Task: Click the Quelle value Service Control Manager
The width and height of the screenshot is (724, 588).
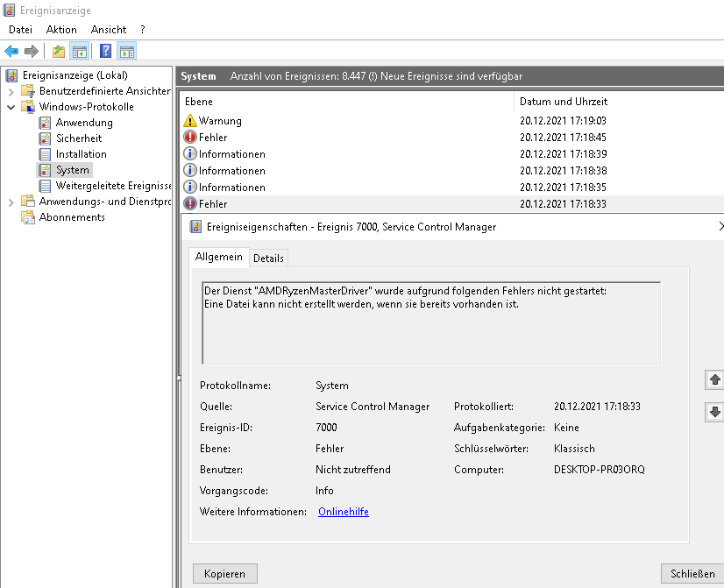Action: (x=373, y=406)
